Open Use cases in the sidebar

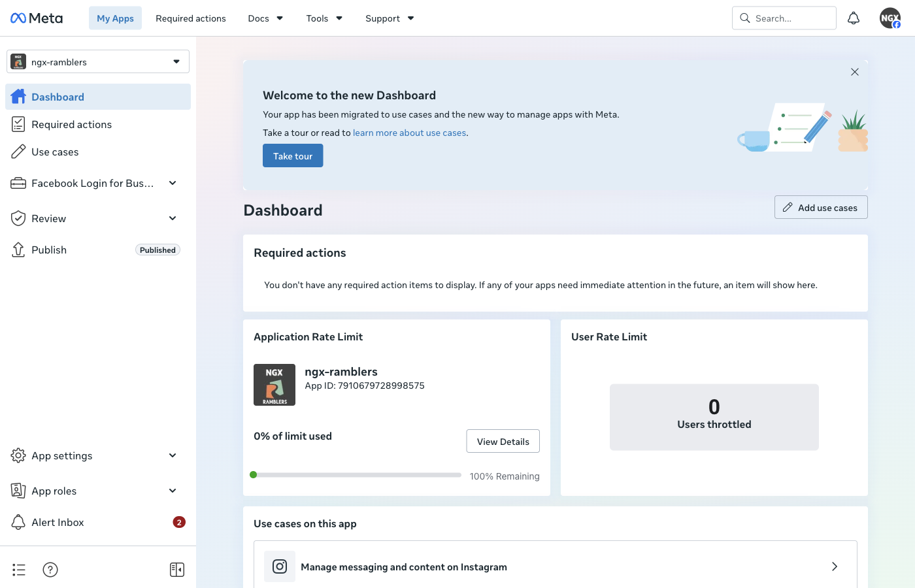tap(98, 152)
